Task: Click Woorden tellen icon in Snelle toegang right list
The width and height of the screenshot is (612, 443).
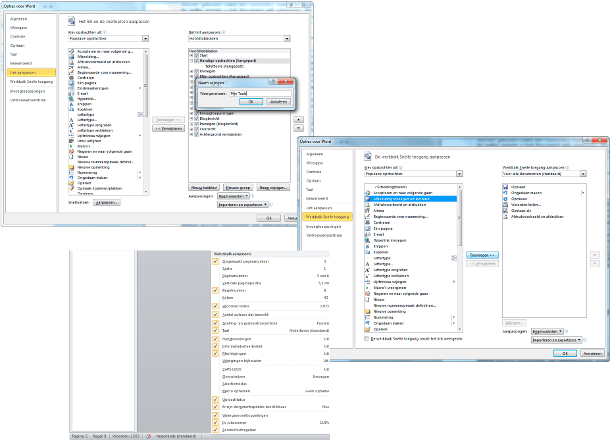Action: click(x=505, y=205)
